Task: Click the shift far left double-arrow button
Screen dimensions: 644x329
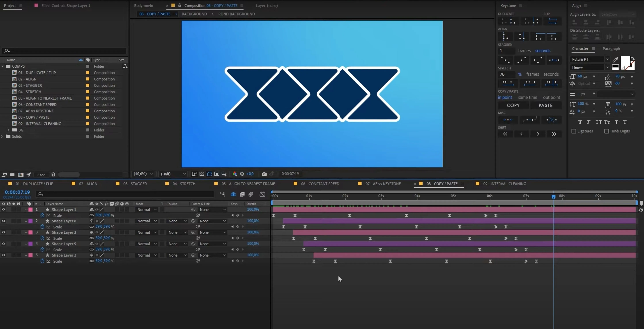Action: pos(505,134)
